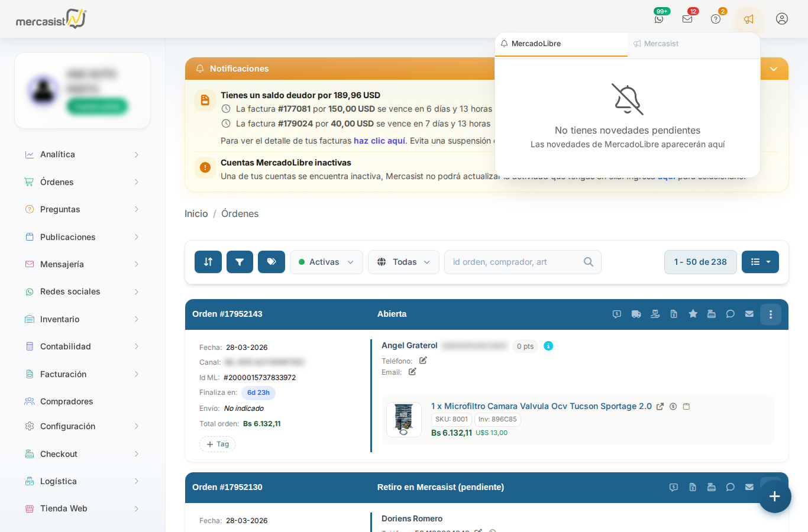Open the list view options dropdown
Viewport: 808px width, 532px height.
760,262
